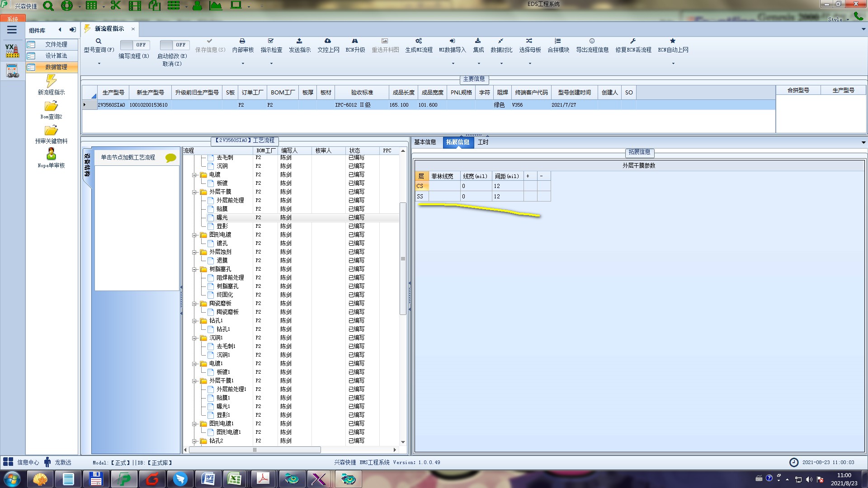This screenshot has height=488, width=868.
Task: Toggle the 编写流程 OFF switch
Action: click(134, 45)
